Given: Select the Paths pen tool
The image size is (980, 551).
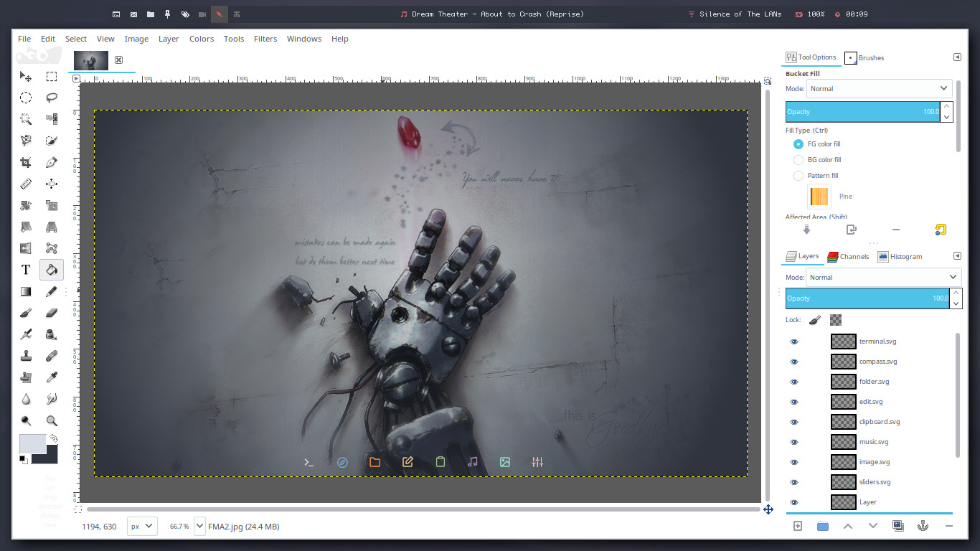Looking at the screenshot, I should click(x=52, y=162).
